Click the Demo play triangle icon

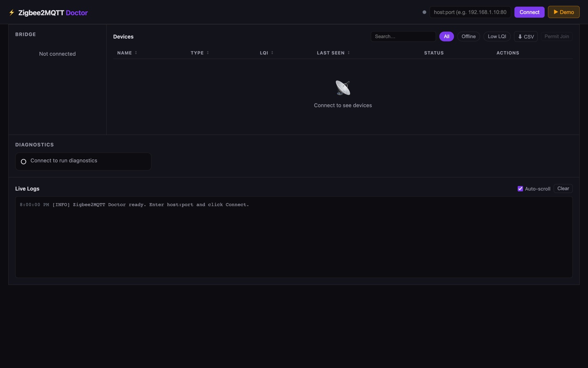tap(555, 12)
